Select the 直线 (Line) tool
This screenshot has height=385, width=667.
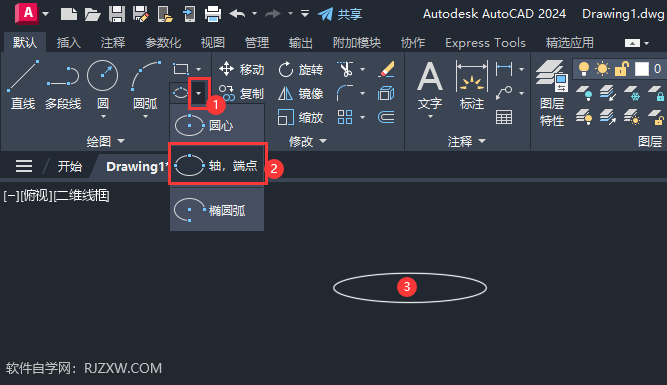pyautogui.click(x=23, y=85)
